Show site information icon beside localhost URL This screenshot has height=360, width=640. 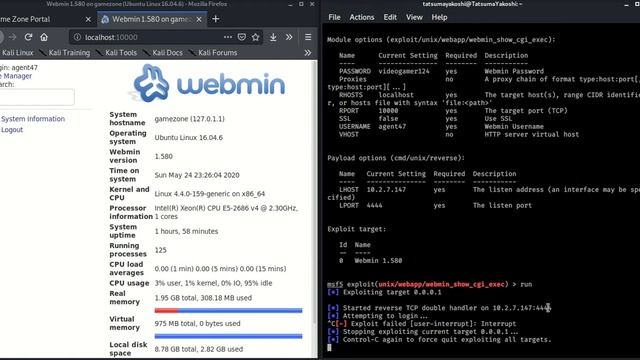click(x=77, y=37)
